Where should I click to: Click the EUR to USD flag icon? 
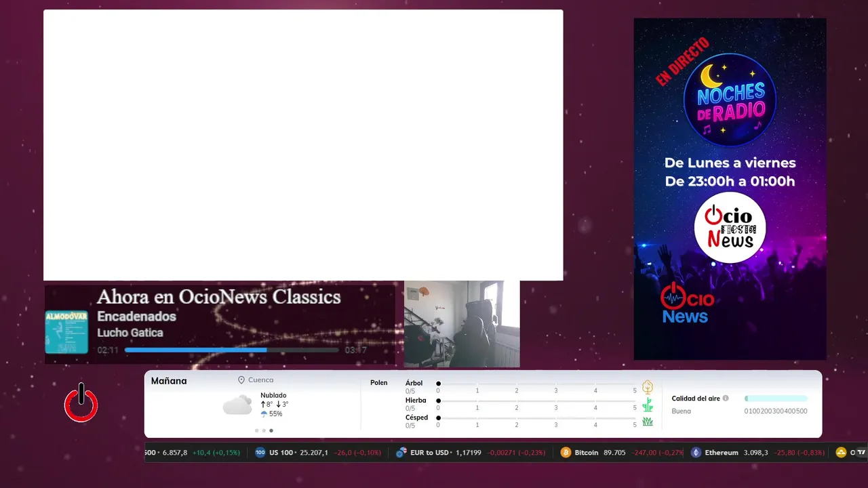pos(401,452)
